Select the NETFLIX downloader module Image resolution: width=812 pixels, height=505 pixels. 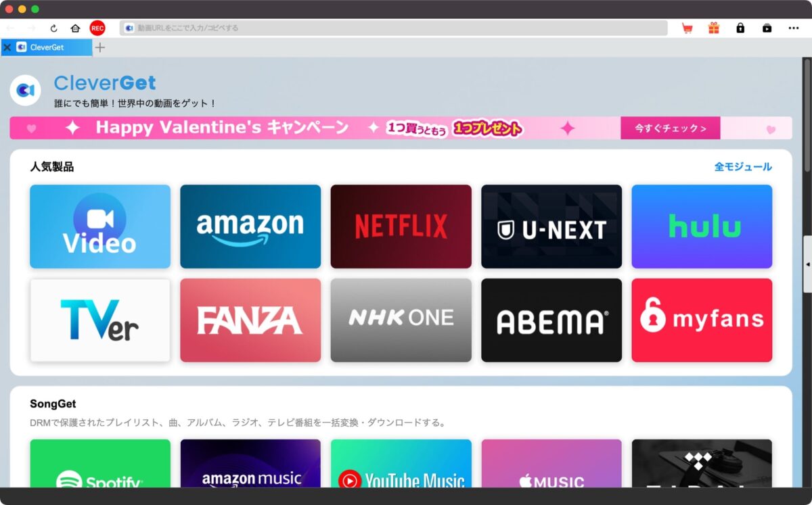click(x=401, y=226)
